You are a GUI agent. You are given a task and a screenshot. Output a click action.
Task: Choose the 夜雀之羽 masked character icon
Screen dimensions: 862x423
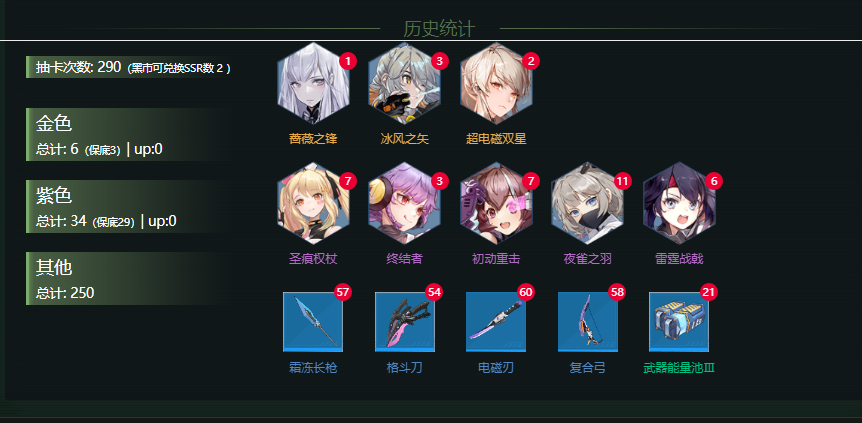pyautogui.click(x=587, y=203)
